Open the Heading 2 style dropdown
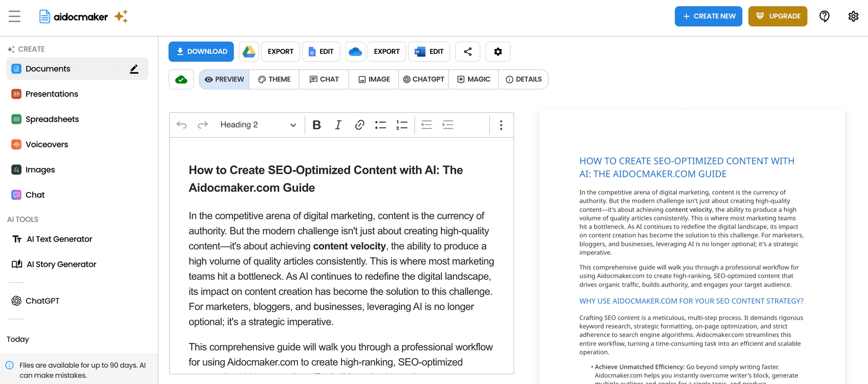The image size is (868, 384). [258, 125]
